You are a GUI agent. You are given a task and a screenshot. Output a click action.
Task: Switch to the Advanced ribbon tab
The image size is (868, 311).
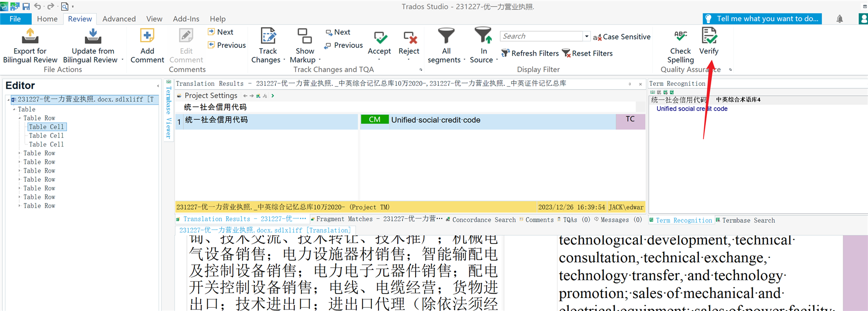click(x=119, y=19)
